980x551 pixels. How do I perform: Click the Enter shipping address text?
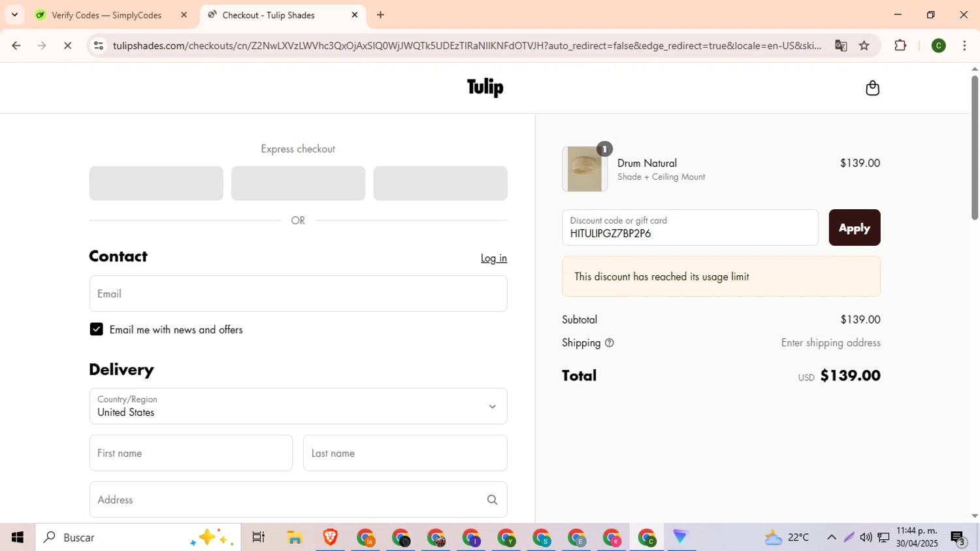pos(830,343)
